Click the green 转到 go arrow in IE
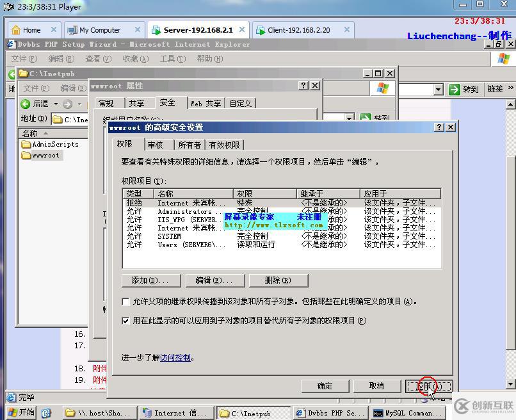The width and height of the screenshot is (516, 420). (x=455, y=89)
